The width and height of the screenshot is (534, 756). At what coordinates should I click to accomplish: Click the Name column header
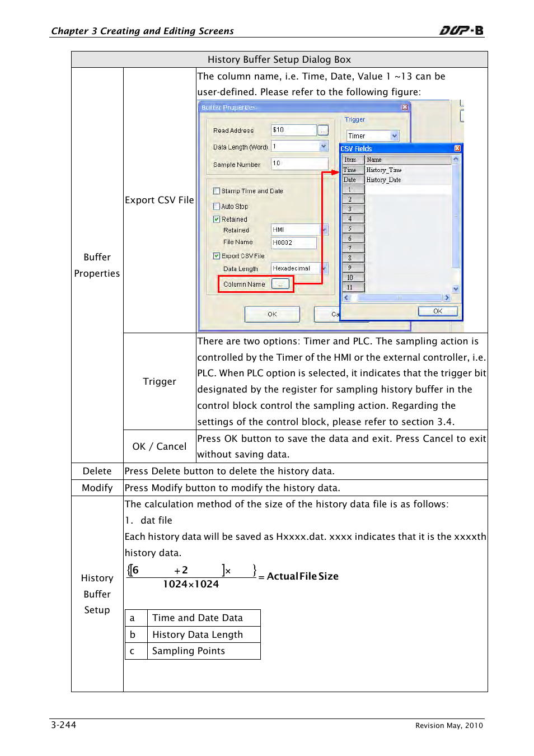click(x=408, y=160)
